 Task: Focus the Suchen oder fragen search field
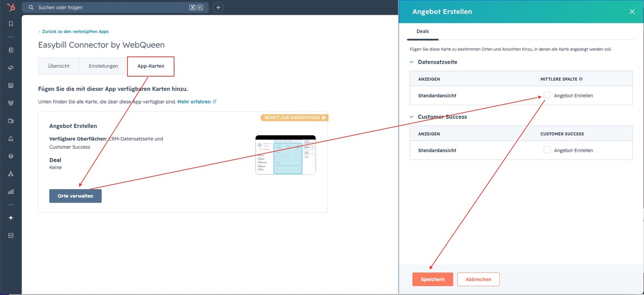(x=115, y=8)
